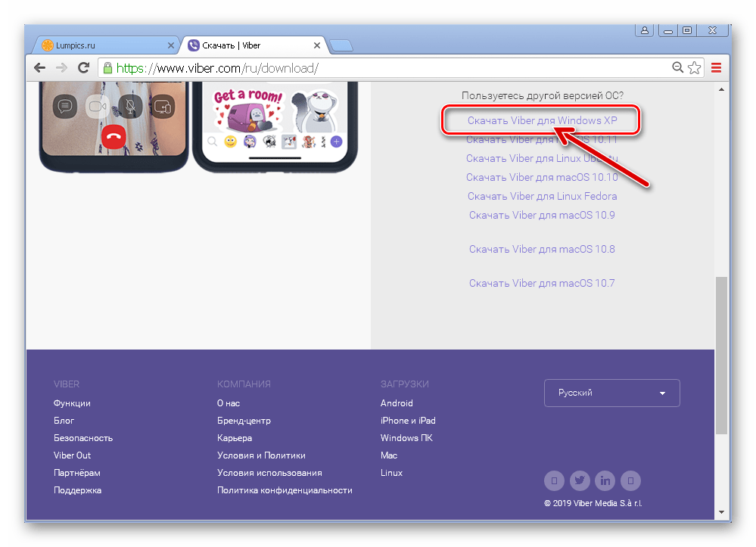
Task: Open О нас footer link
Action: (229, 403)
